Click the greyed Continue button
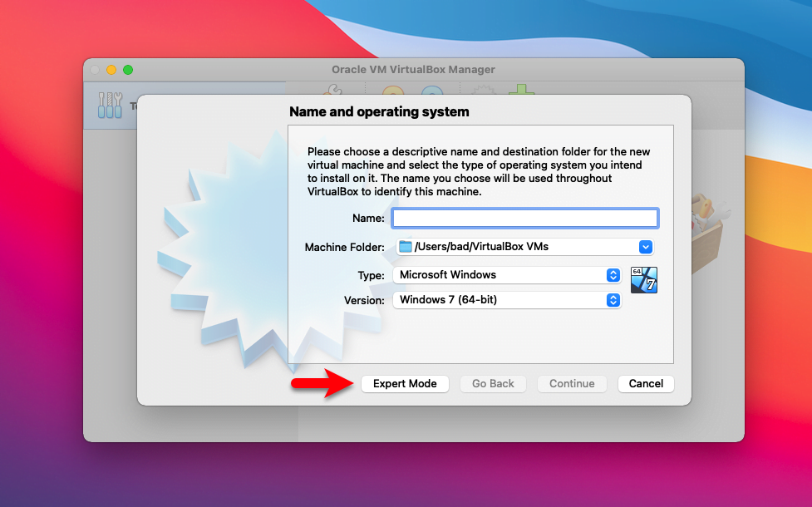 coord(572,384)
